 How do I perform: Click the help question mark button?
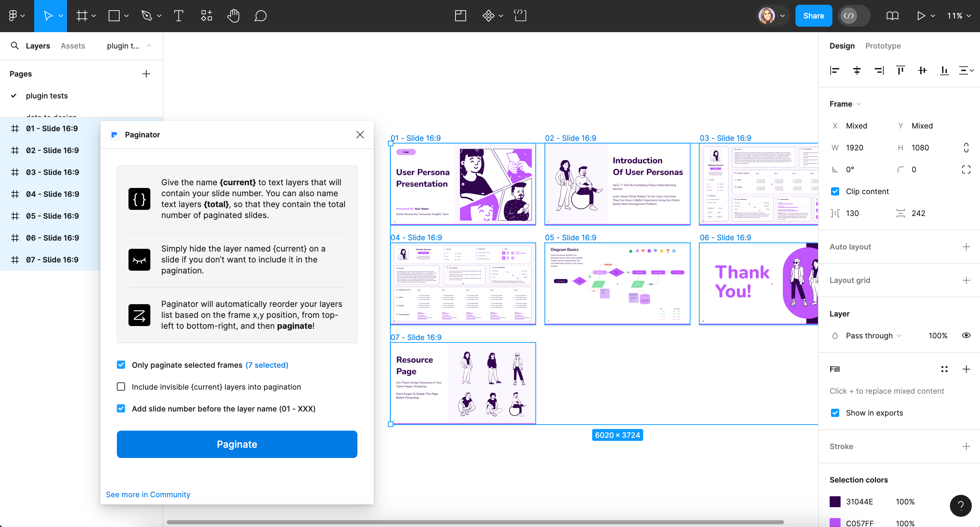tap(960, 505)
